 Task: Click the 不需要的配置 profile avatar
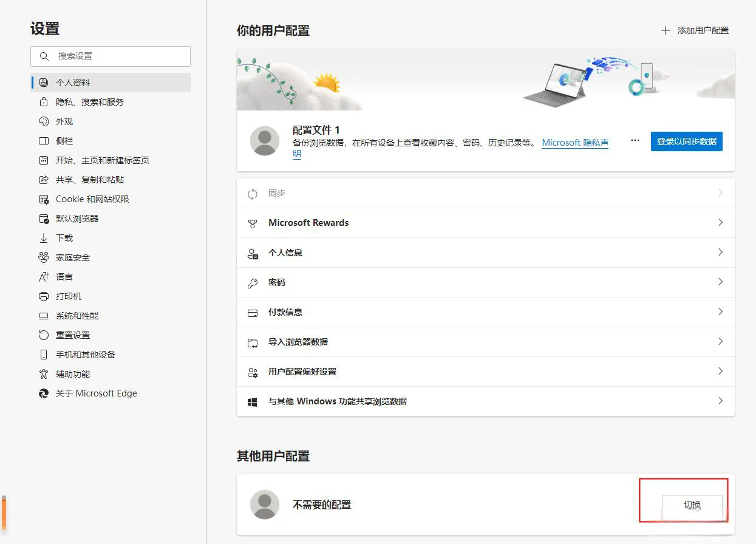point(265,505)
